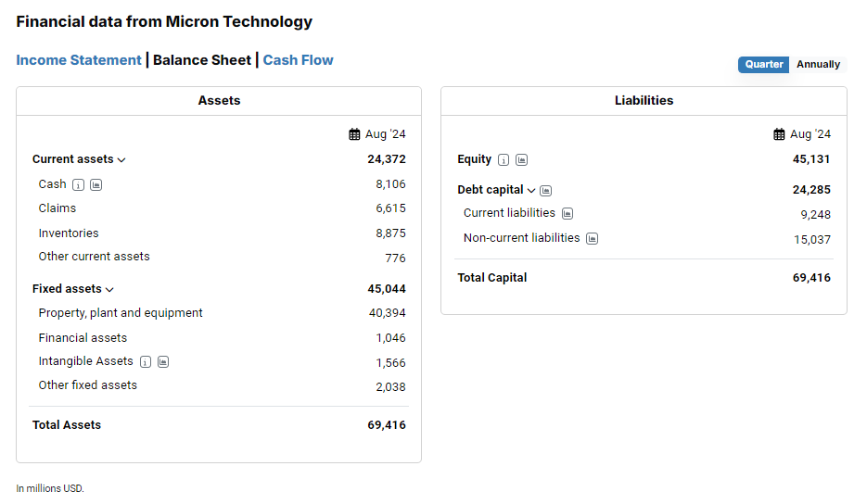The width and height of the screenshot is (867, 504).
Task: Open the Cash chart icon
Action: pyautogui.click(x=96, y=184)
